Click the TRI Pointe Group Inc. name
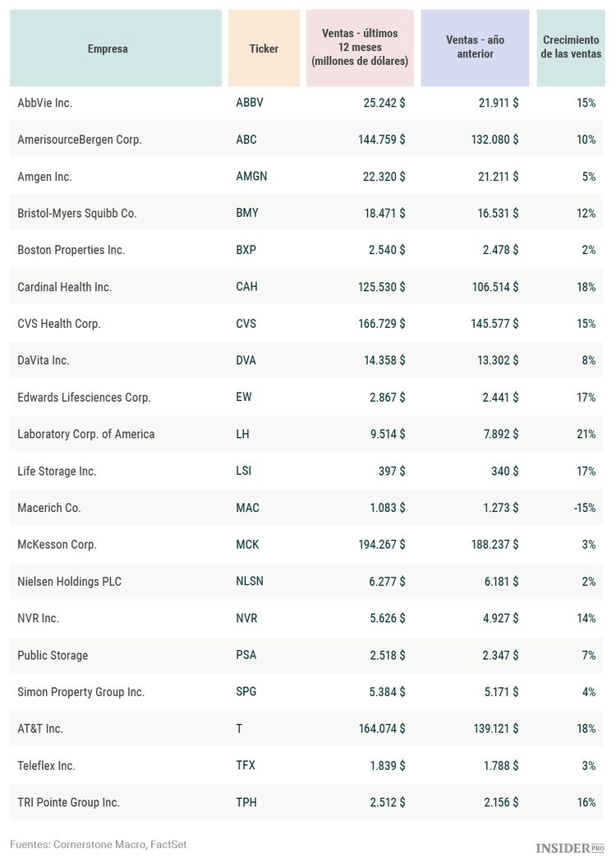This screenshot has width=616, height=862. click(68, 802)
